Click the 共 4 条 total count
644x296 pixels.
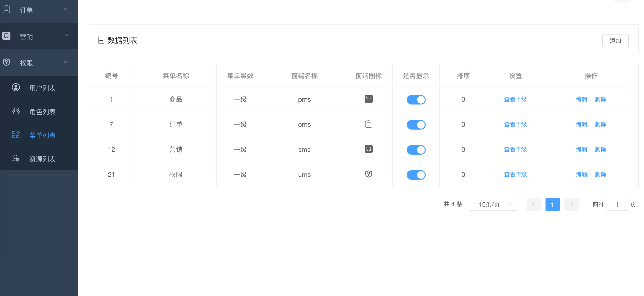tap(453, 204)
